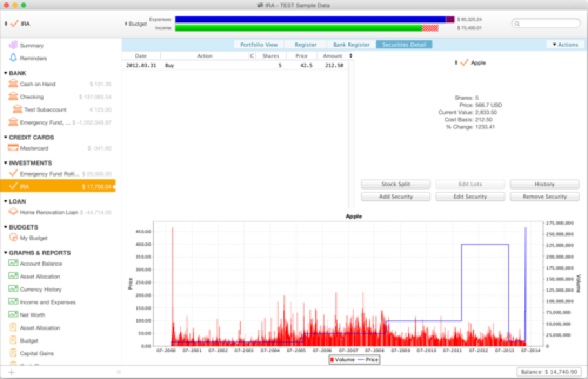Collapse the CREDIT CARDS section
The height and width of the screenshot is (379, 588).
coord(5,137)
